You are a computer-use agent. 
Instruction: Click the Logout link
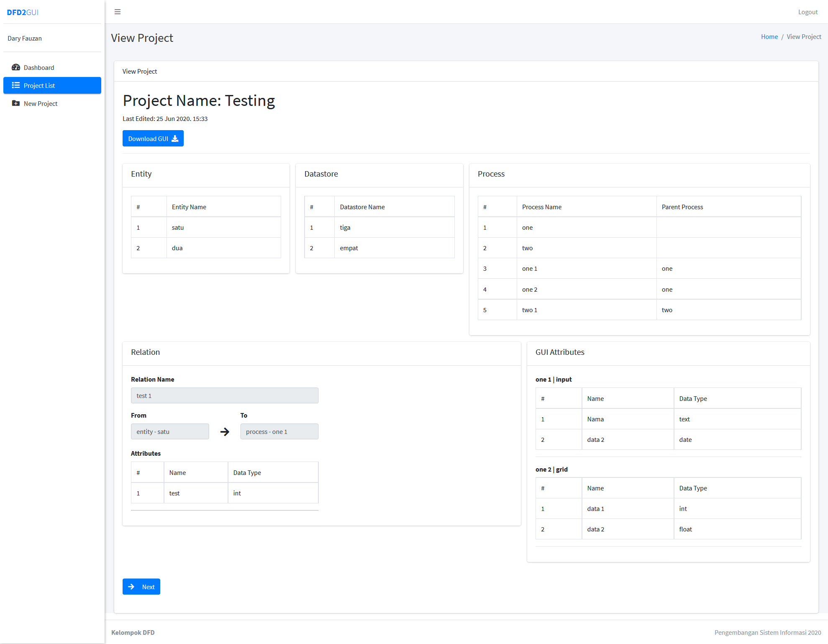(x=807, y=12)
